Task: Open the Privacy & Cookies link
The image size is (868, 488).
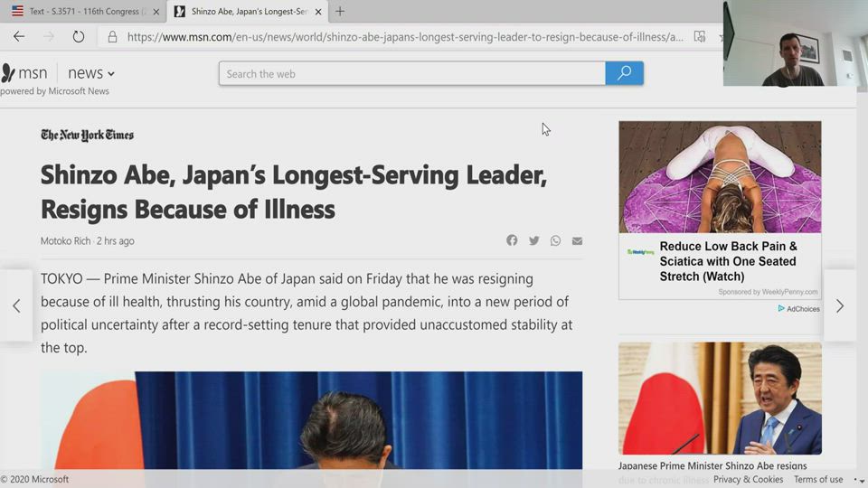Action: (748, 479)
